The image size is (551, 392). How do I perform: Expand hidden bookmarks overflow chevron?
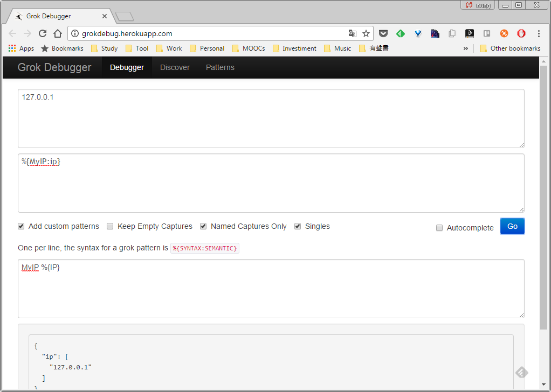[x=466, y=48]
